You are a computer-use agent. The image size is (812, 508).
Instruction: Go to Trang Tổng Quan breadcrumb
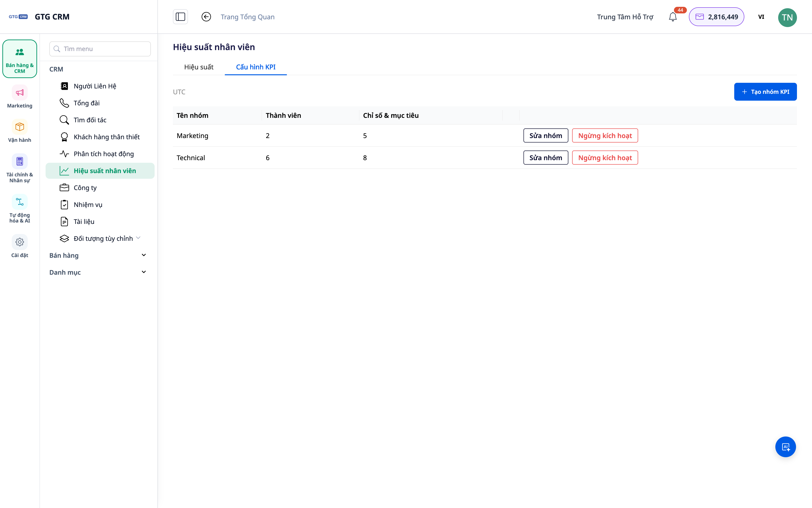pos(248,17)
